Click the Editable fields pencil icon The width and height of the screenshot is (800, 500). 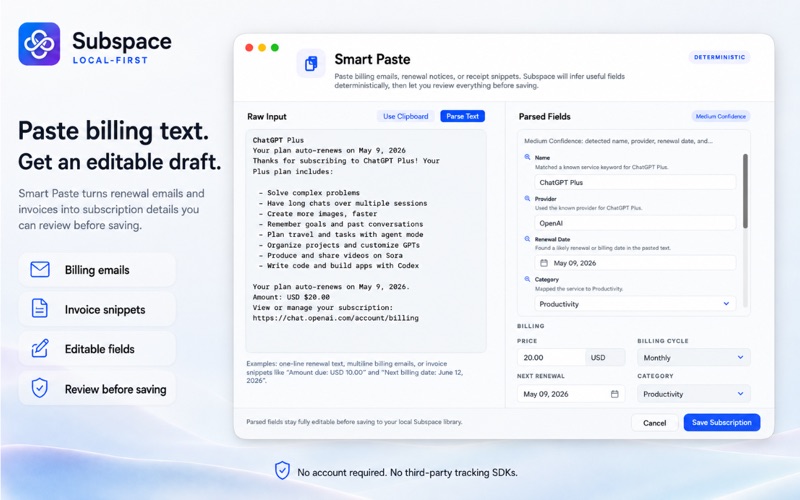pos(40,348)
